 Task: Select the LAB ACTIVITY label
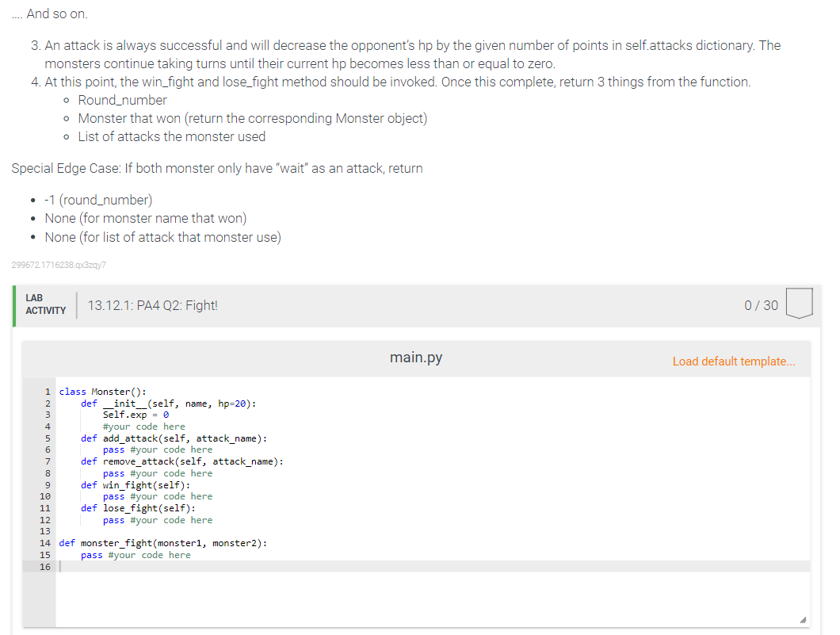[45, 304]
